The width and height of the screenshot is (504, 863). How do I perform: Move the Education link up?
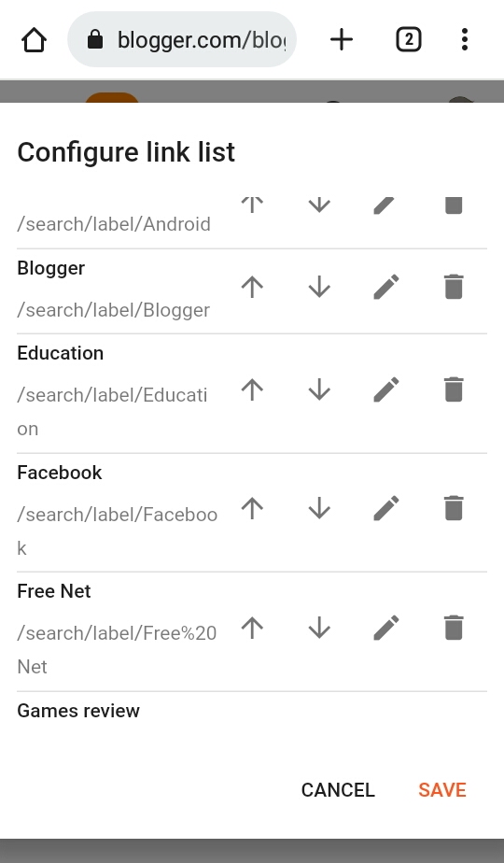252,390
